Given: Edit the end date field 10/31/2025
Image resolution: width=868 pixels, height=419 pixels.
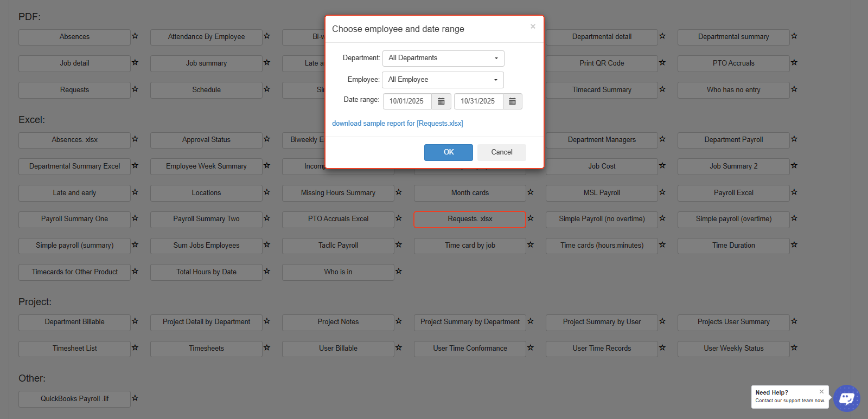Looking at the screenshot, I should [x=478, y=101].
